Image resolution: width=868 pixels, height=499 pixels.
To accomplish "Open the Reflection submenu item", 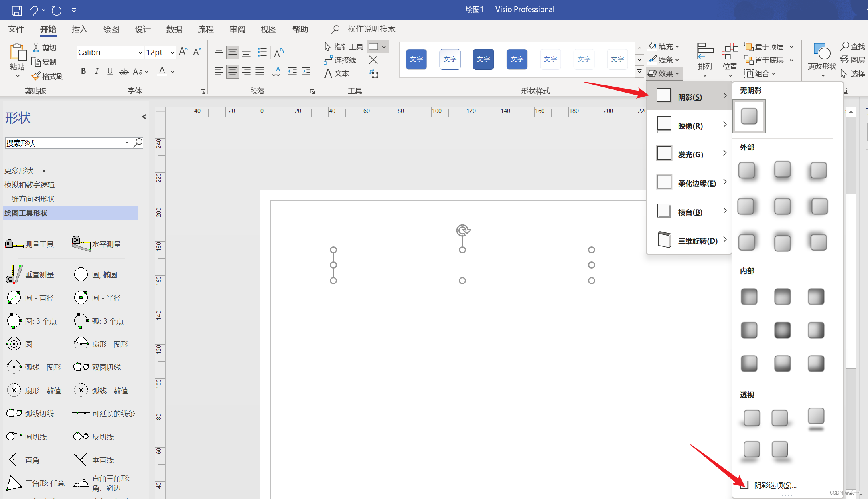I will point(690,126).
